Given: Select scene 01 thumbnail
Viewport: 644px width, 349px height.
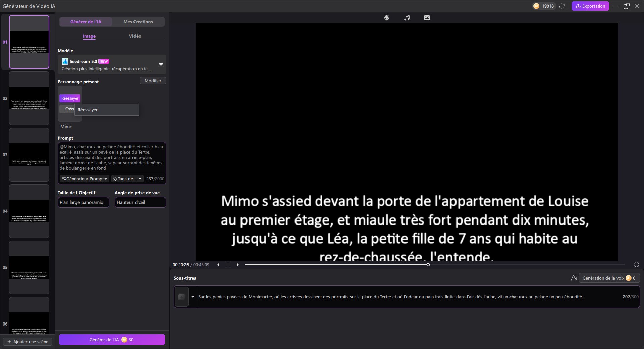Looking at the screenshot, I should point(29,42).
